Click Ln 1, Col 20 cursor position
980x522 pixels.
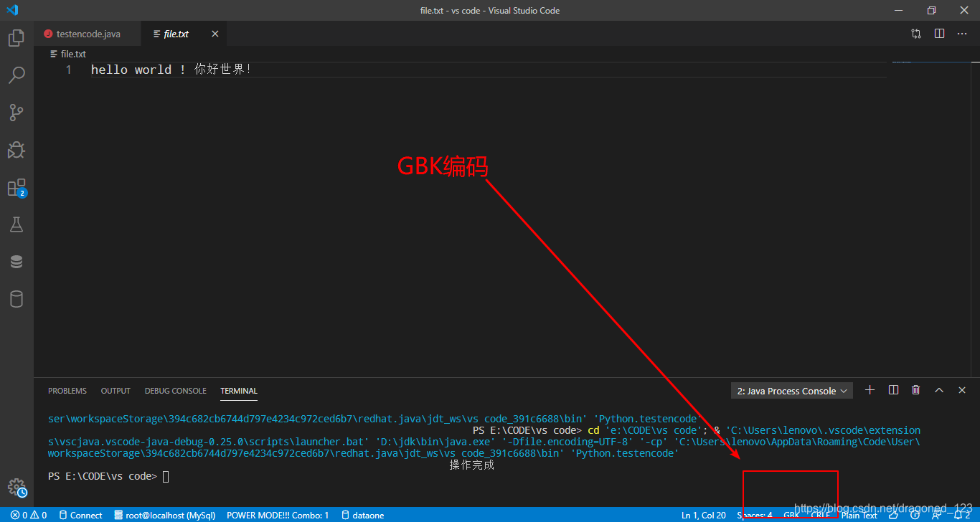(704, 515)
